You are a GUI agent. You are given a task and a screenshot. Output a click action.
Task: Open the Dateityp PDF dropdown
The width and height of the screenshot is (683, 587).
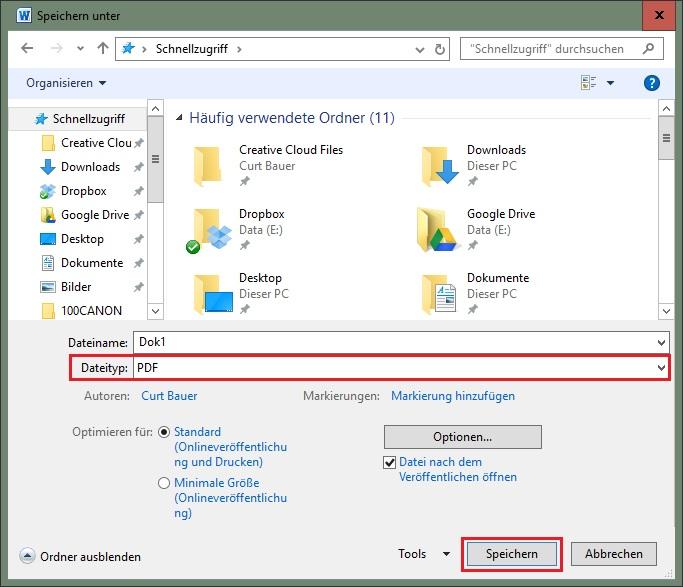pyautogui.click(x=400, y=368)
